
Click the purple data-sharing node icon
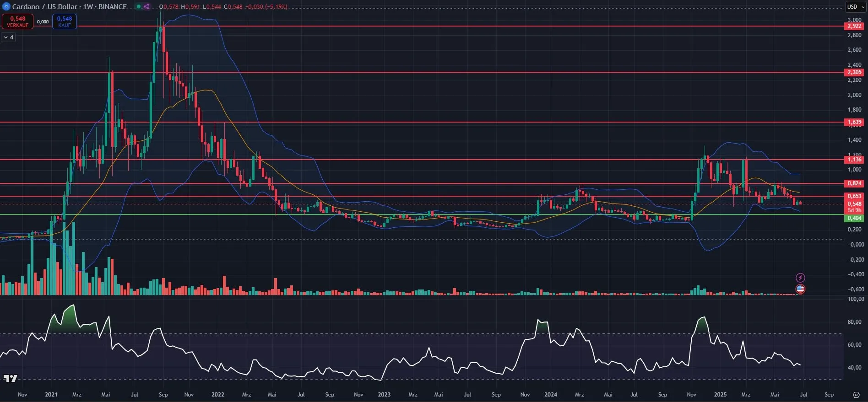tap(146, 6)
